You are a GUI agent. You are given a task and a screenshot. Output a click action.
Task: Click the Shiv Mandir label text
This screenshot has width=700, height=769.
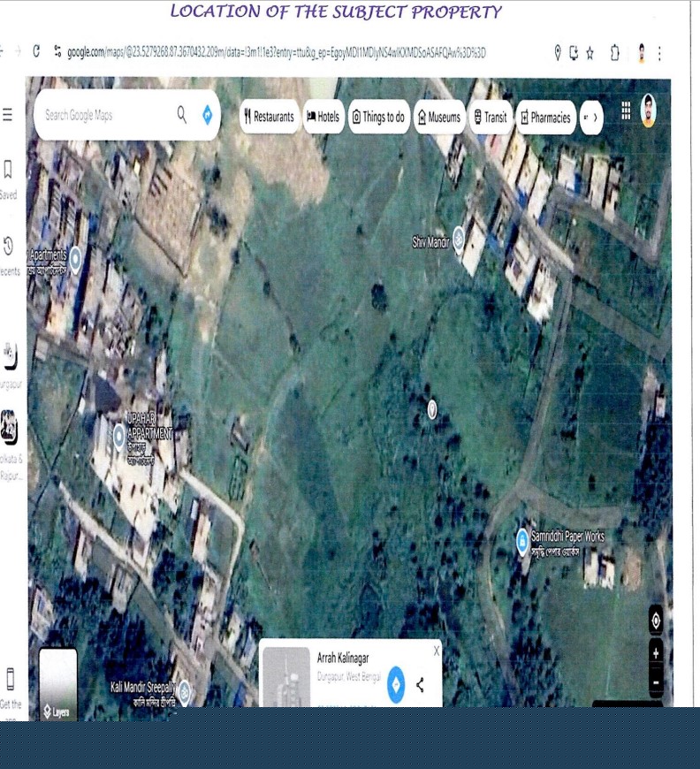coord(430,242)
